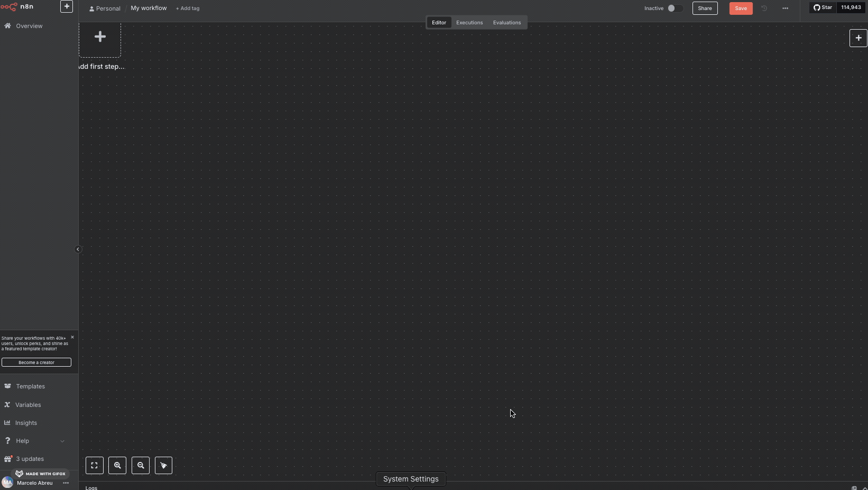868x490 pixels.
Task: Star the n8n repository on GitHub
Action: click(x=823, y=7)
